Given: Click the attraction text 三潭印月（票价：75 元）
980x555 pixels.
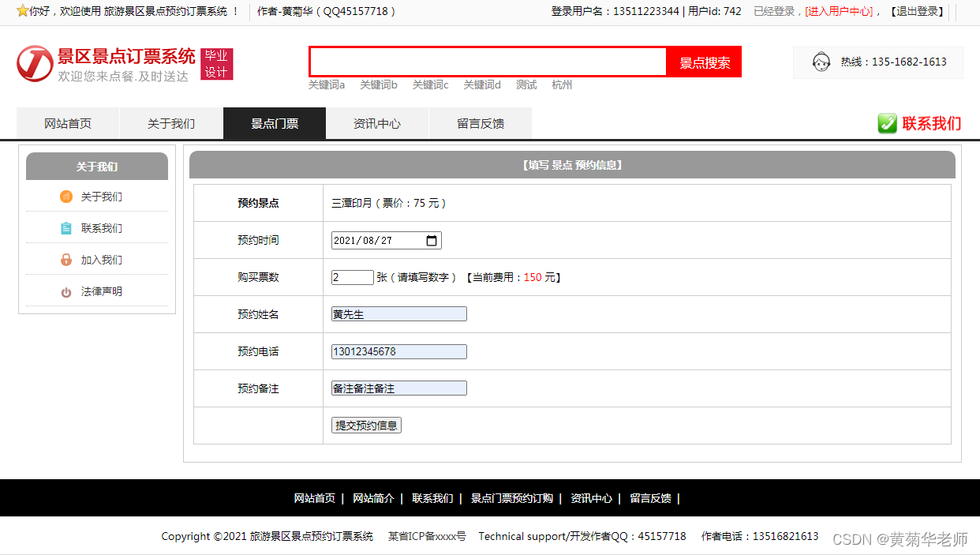Looking at the screenshot, I should (x=390, y=203).
